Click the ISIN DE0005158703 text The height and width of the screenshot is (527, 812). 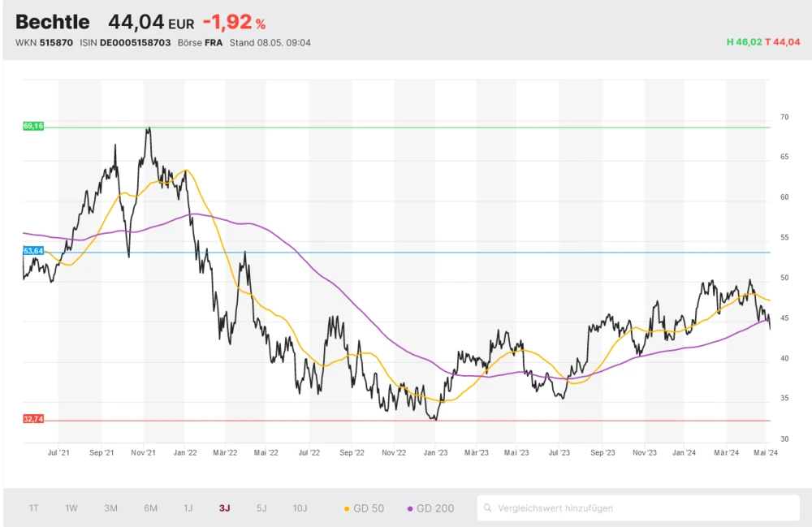tap(126, 42)
